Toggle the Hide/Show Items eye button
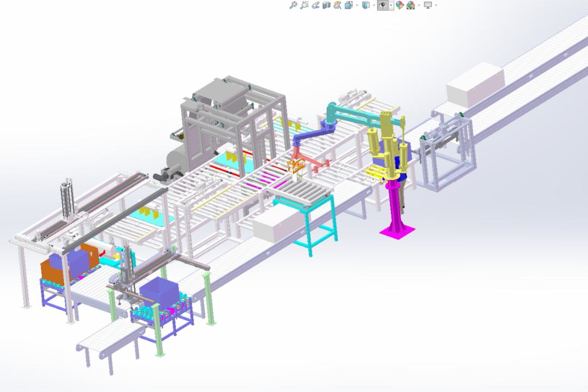 click(x=383, y=5)
